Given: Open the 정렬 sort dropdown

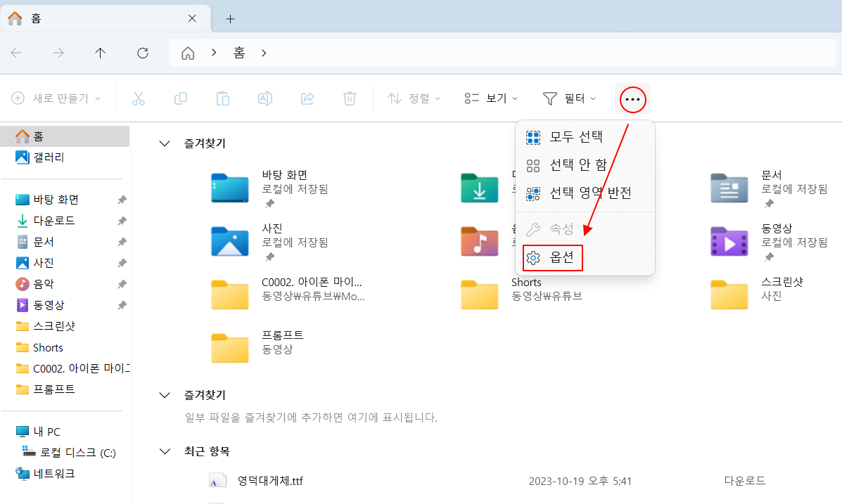Looking at the screenshot, I should tap(414, 98).
